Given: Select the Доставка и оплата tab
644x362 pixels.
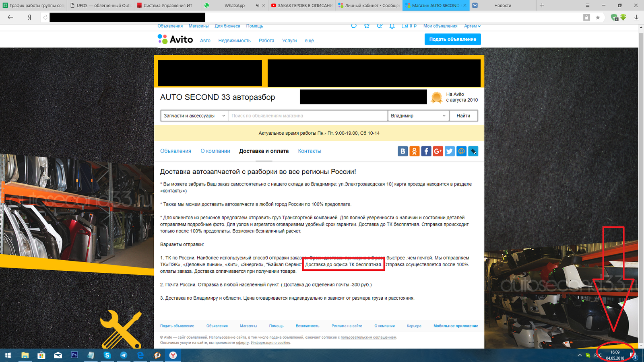Looking at the screenshot, I should tap(264, 151).
